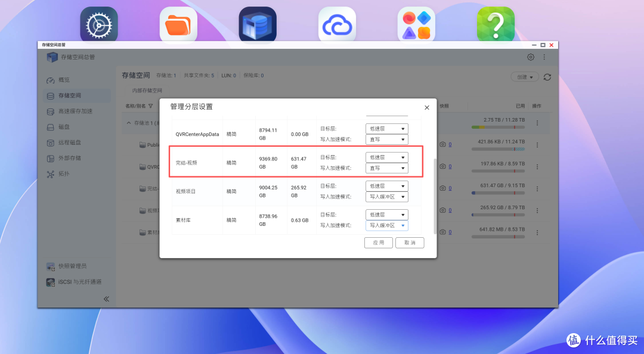The image size is (644, 354).
Task: Open the orange File Station desktop icon
Action: 178,24
